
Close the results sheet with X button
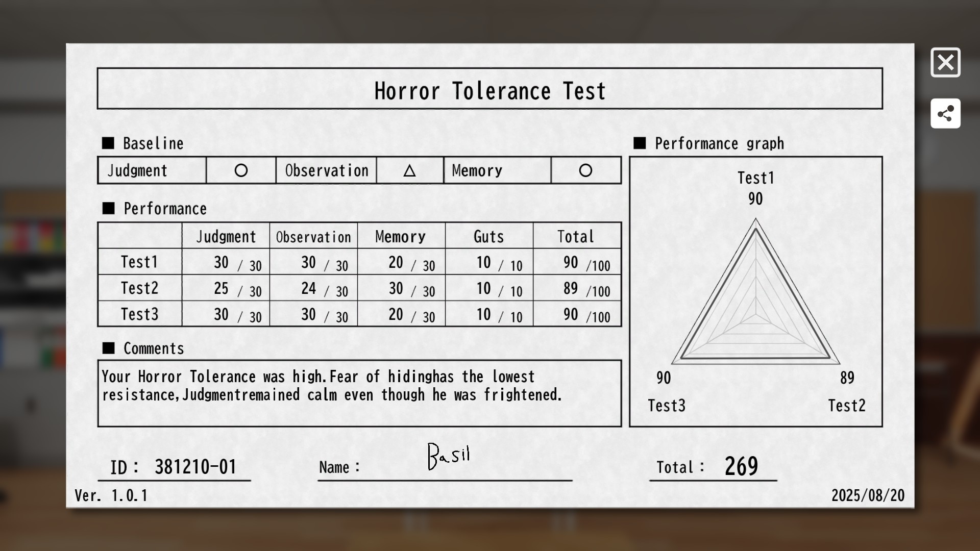[x=945, y=63]
